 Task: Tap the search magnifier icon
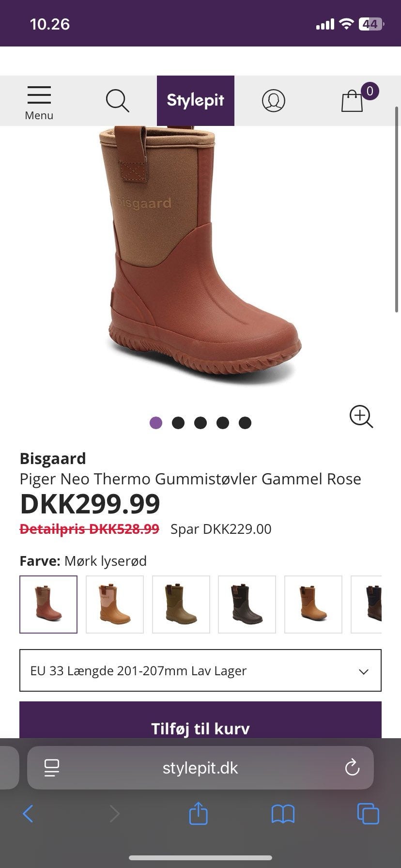(117, 101)
